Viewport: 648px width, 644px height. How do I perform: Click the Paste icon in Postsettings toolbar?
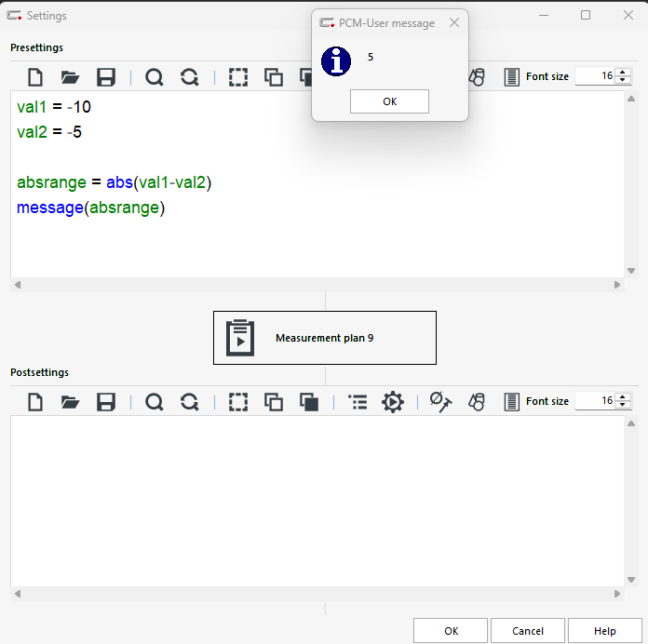point(309,402)
